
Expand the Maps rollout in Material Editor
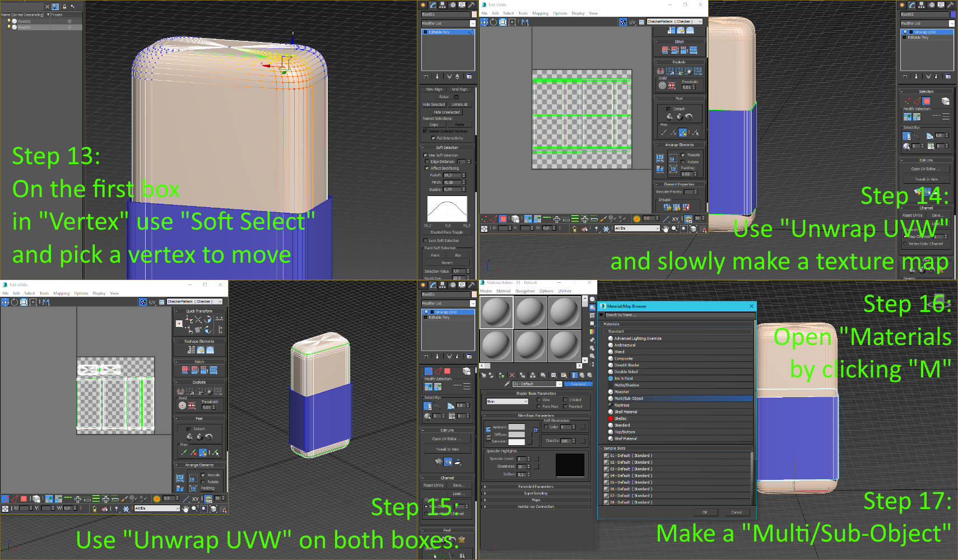pyautogui.click(x=536, y=500)
